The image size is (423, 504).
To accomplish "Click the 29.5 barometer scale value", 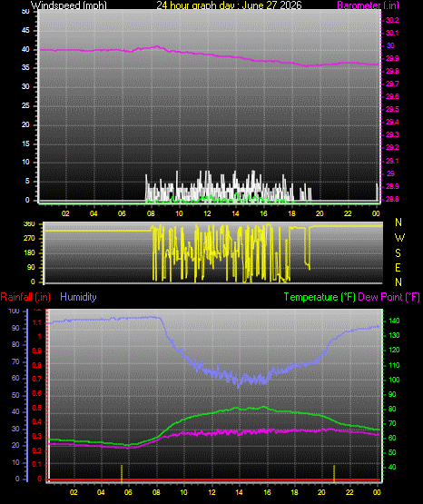I will pyautogui.click(x=392, y=109).
